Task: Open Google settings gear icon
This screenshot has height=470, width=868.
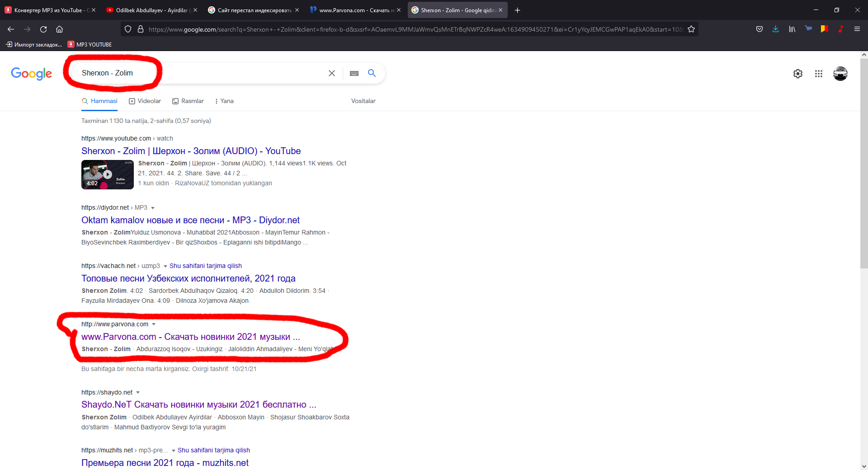Action: 798,74
